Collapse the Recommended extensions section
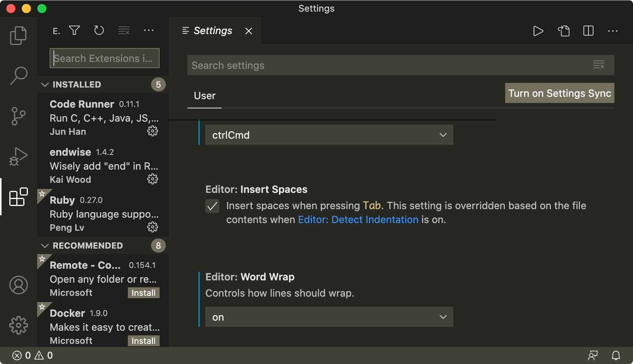The height and width of the screenshot is (364, 633). [x=45, y=246]
